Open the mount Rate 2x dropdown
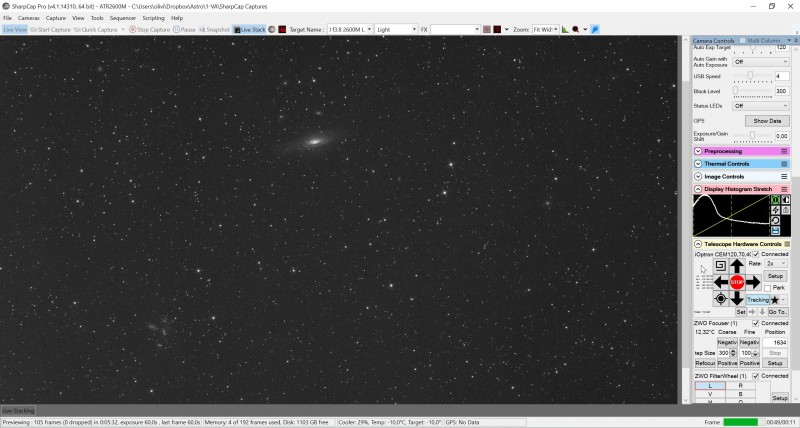Viewport: 800px width, 428px height. (x=776, y=263)
